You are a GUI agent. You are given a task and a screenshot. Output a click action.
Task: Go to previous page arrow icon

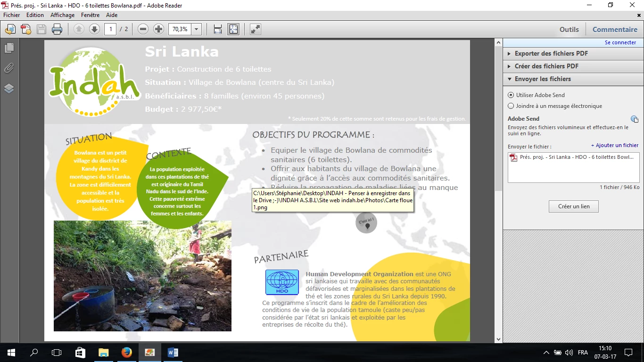coord(79,29)
